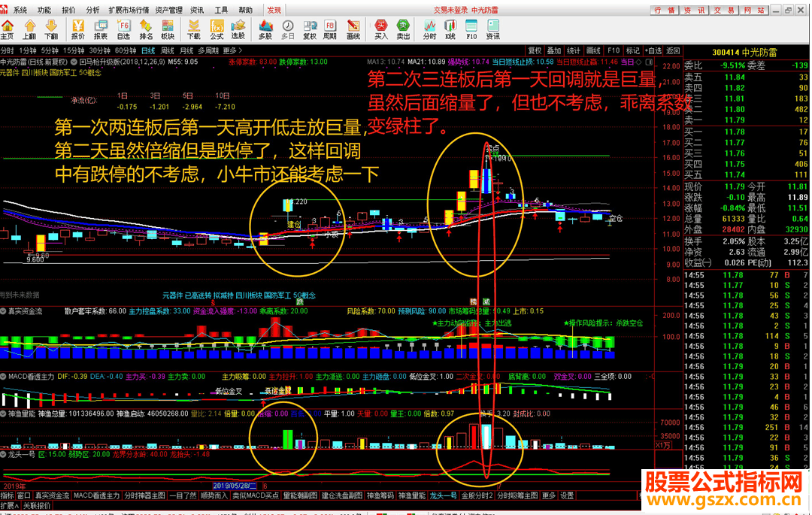Open the F10 company info icon
812x515 pixels.
[x=471, y=29]
